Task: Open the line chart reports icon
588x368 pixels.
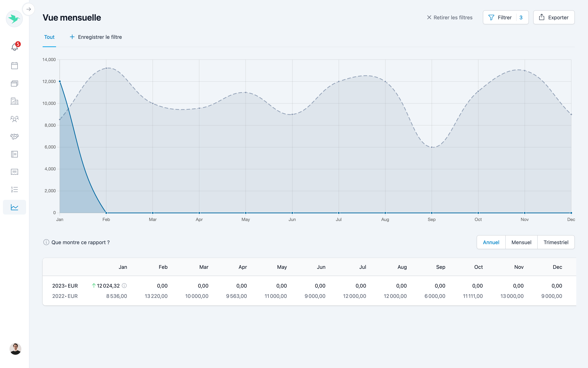Action: pos(15,207)
